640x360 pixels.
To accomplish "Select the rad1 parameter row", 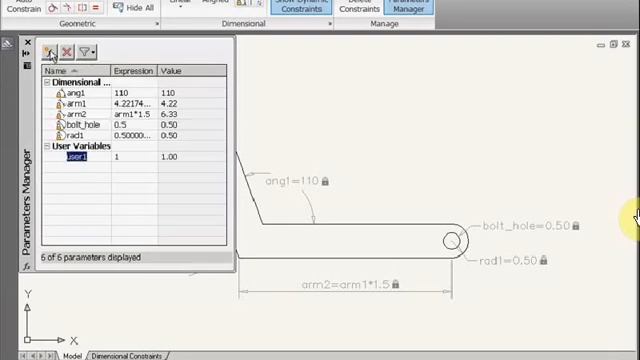I will pos(134,136).
